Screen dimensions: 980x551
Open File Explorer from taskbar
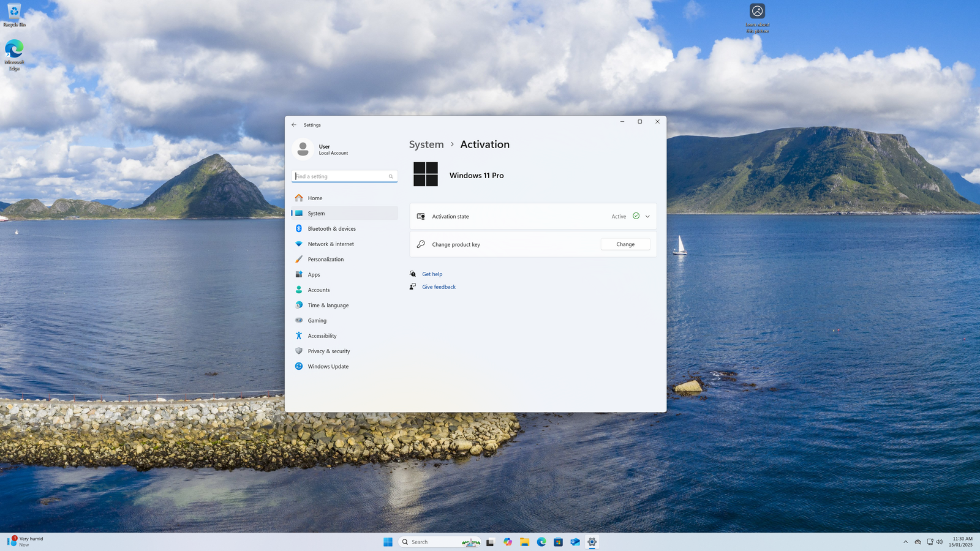[525, 542]
